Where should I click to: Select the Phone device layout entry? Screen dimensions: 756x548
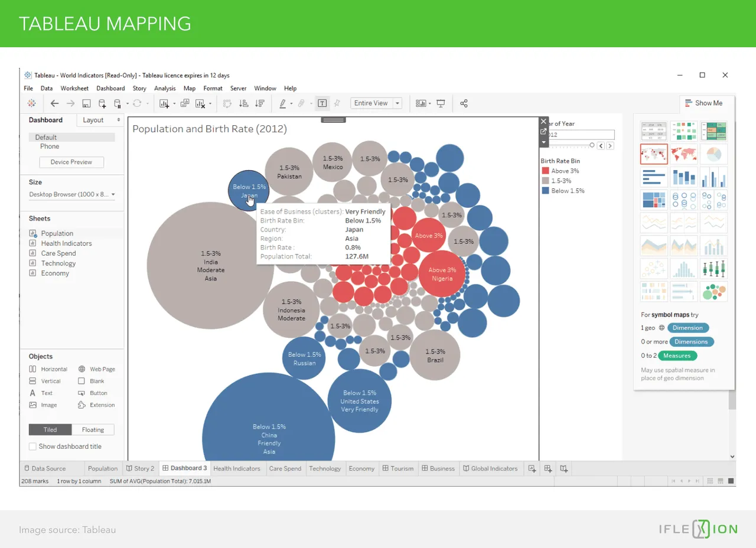[x=50, y=146]
